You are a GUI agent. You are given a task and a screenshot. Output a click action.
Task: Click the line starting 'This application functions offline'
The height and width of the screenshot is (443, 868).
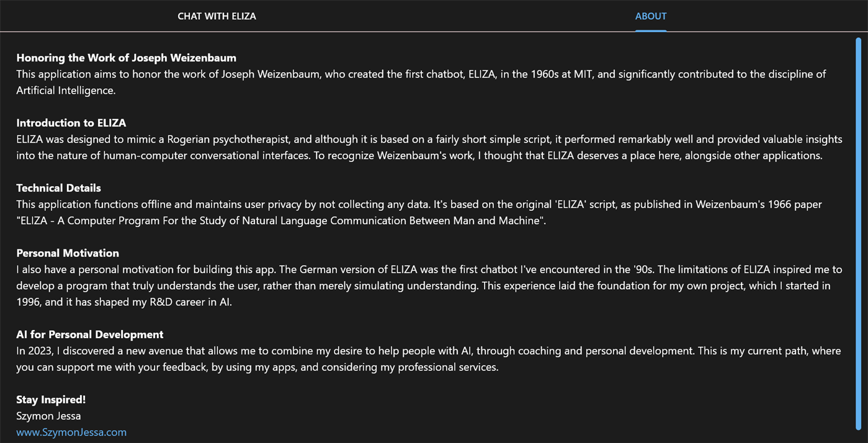(419, 204)
